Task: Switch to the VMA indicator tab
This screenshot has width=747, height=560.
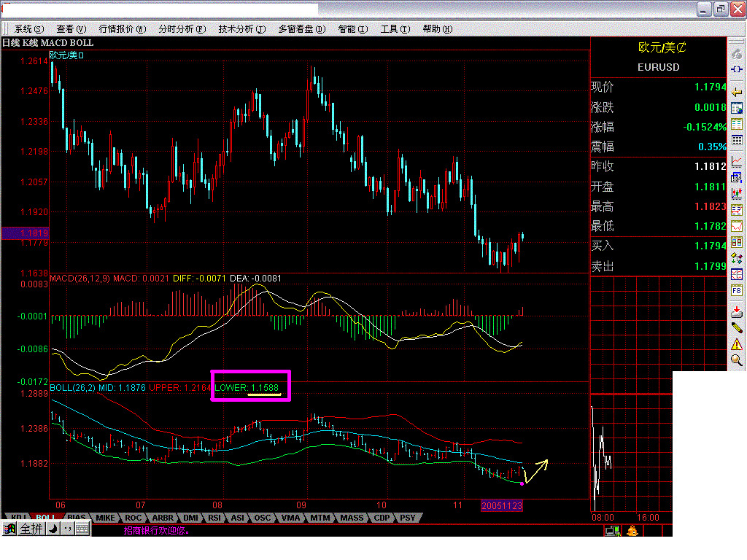Action: tap(290, 518)
